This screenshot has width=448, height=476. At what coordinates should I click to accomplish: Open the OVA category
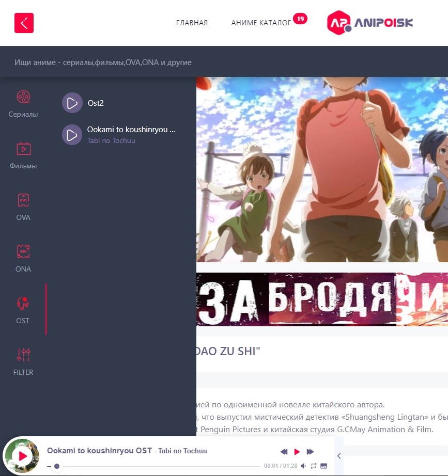pos(23,207)
